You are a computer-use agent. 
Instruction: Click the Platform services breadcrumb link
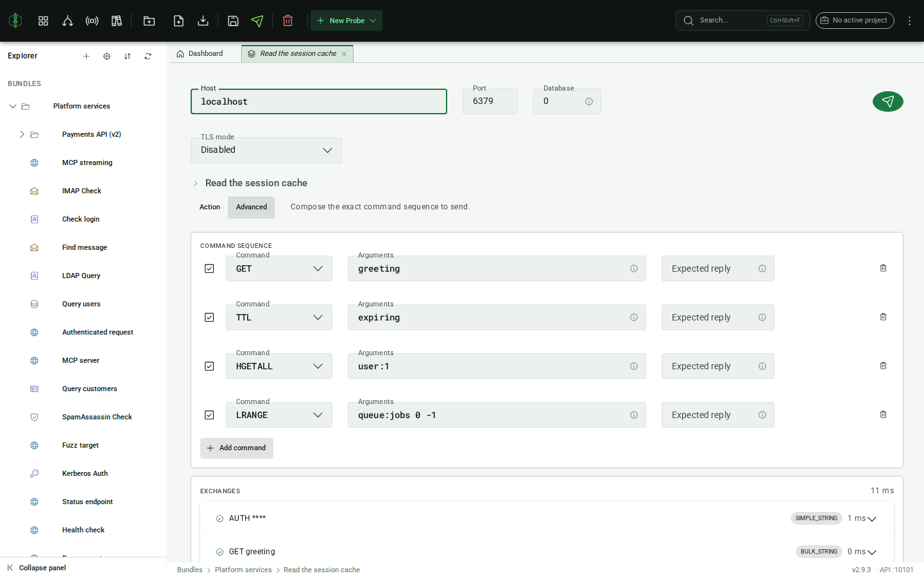click(243, 570)
